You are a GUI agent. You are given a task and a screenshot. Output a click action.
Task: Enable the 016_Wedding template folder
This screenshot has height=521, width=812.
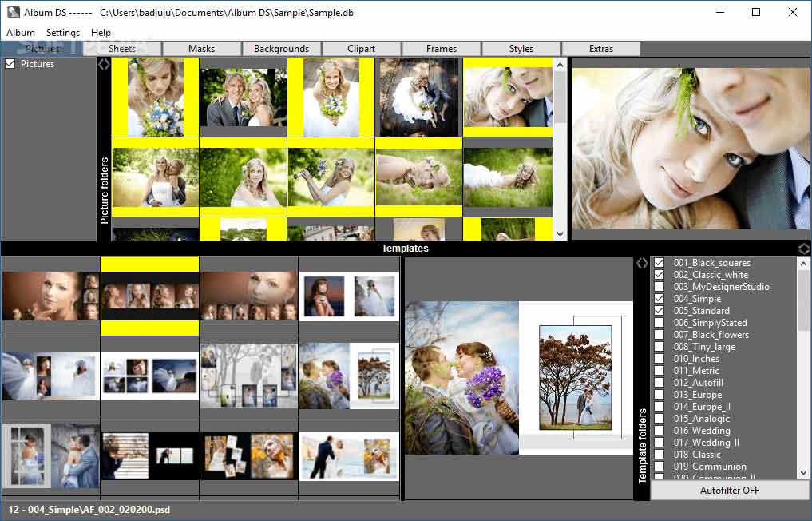pyautogui.click(x=659, y=430)
